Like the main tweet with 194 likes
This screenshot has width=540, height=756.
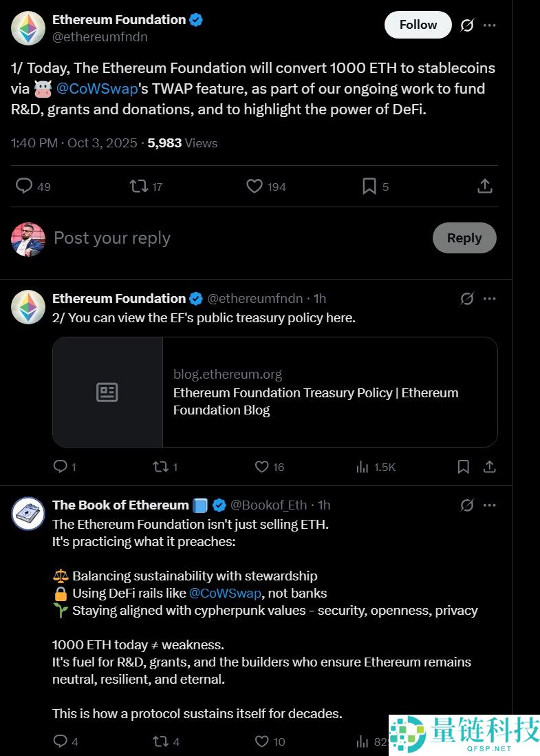[255, 186]
